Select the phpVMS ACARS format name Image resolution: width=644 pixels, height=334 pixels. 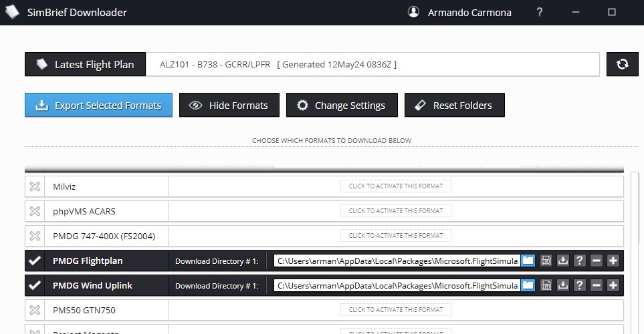tap(84, 211)
